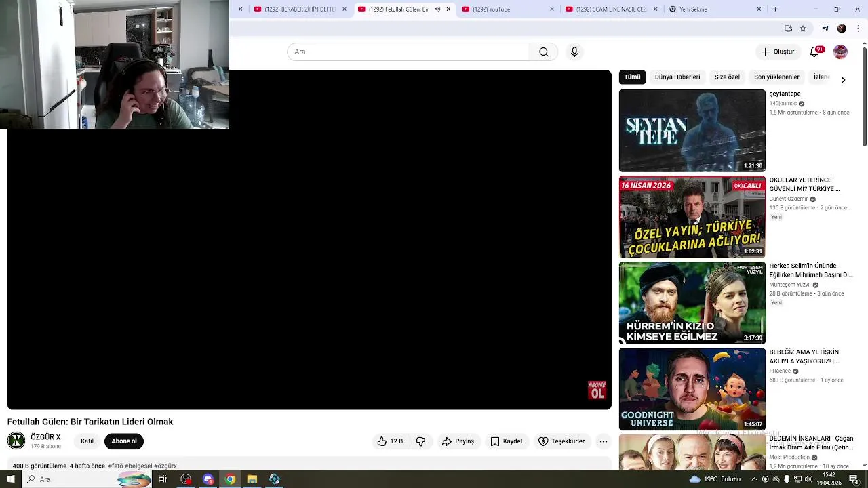
Task: Like the video with thumbs up 12 B
Action: [390, 441]
